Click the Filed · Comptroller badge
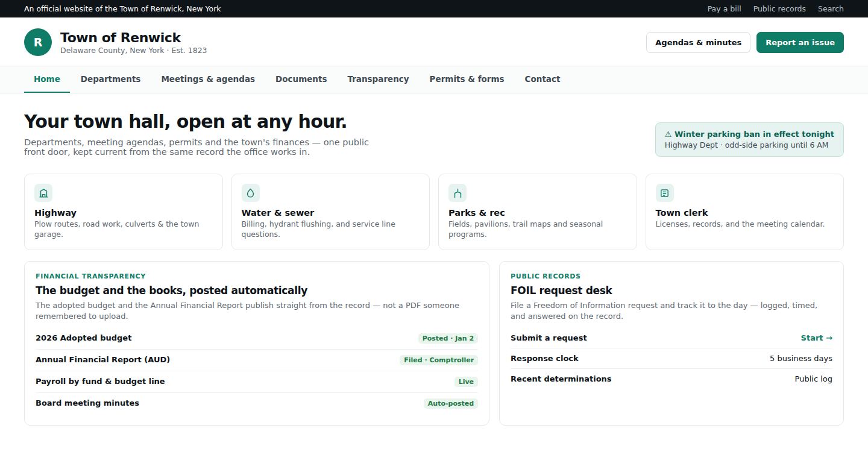 [439, 360]
